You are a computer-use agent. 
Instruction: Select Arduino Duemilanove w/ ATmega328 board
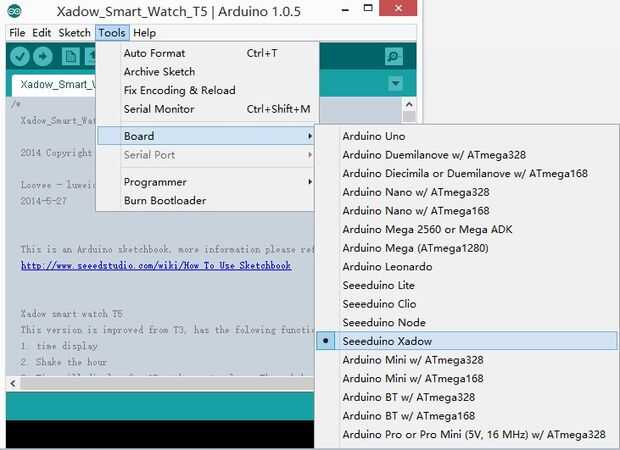(467, 155)
